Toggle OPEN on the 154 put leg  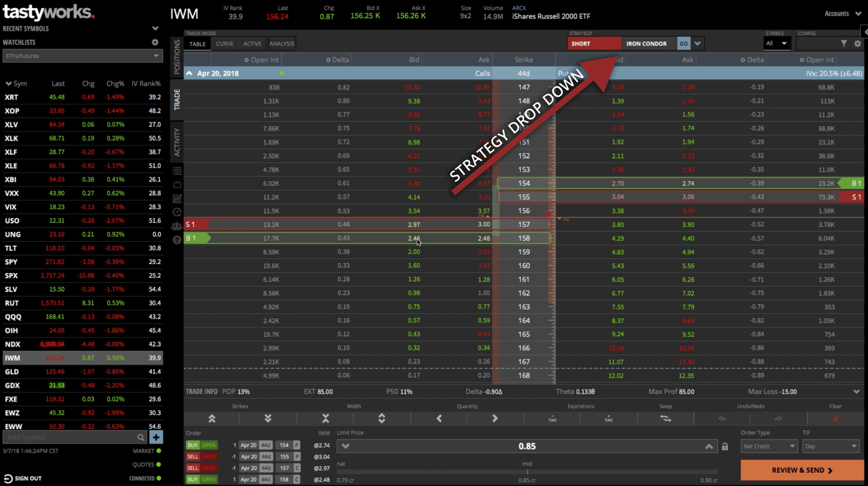pyautogui.click(x=209, y=445)
